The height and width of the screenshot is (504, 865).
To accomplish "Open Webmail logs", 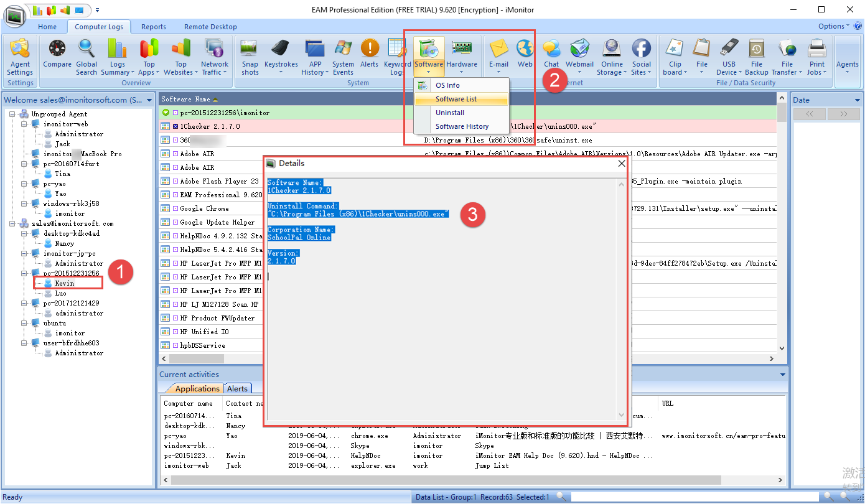I will 579,57.
